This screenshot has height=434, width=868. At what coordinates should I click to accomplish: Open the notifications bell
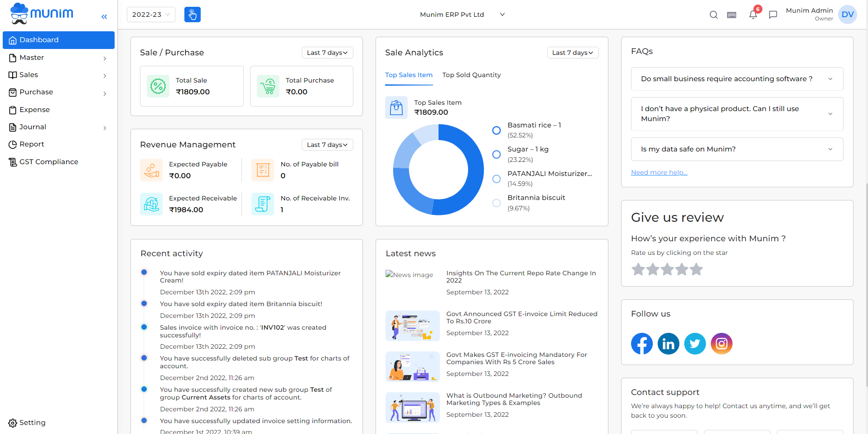click(x=752, y=15)
